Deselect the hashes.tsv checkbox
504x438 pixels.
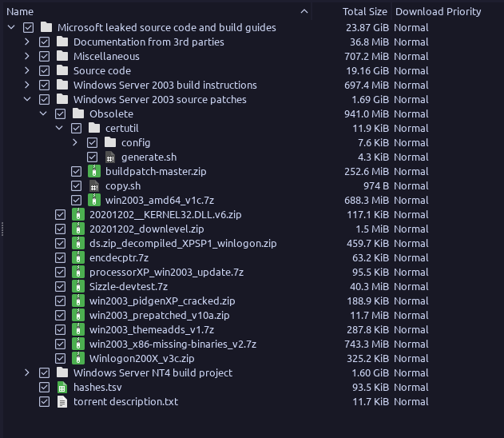click(x=45, y=387)
